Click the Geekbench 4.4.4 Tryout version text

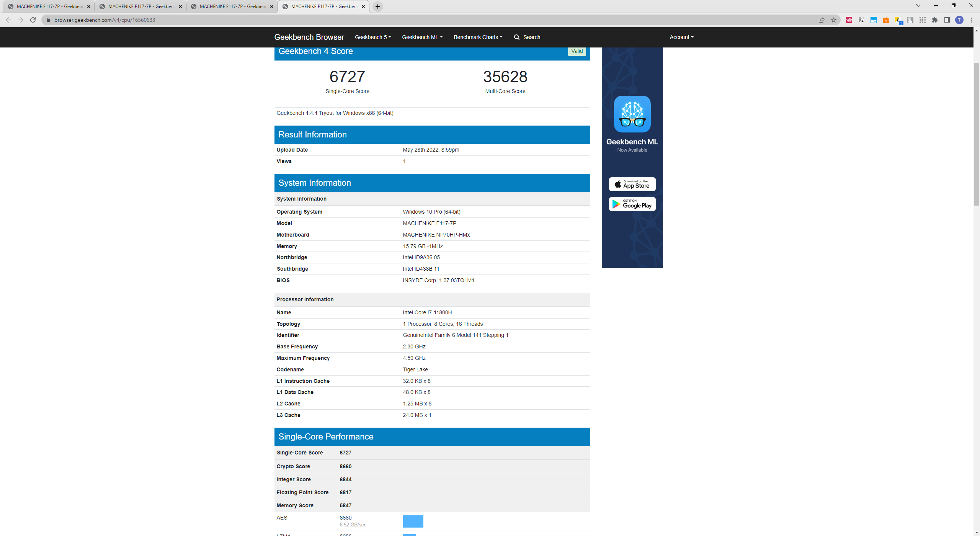tap(335, 113)
